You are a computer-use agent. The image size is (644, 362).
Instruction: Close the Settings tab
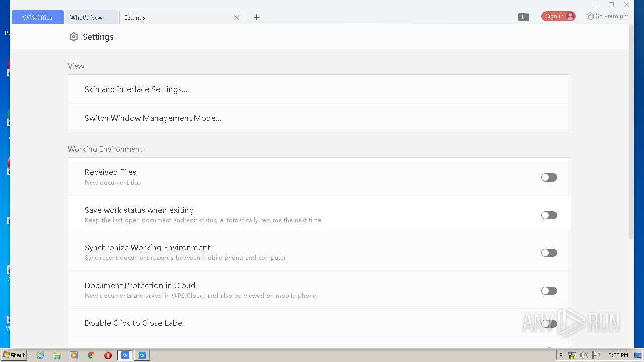coord(237,18)
